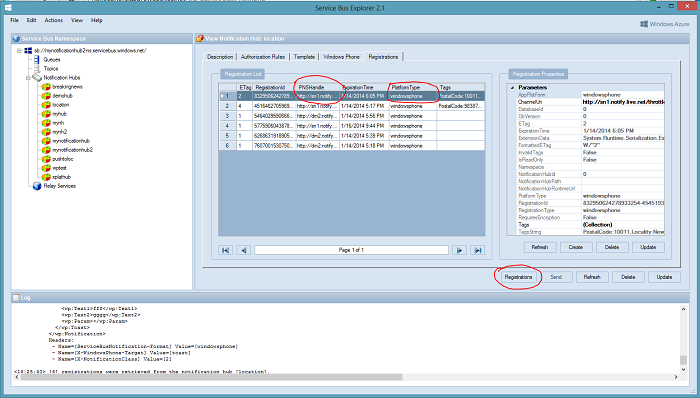Click Create in Registration Properties panel
The width and height of the screenshot is (700, 398).
coord(576,247)
